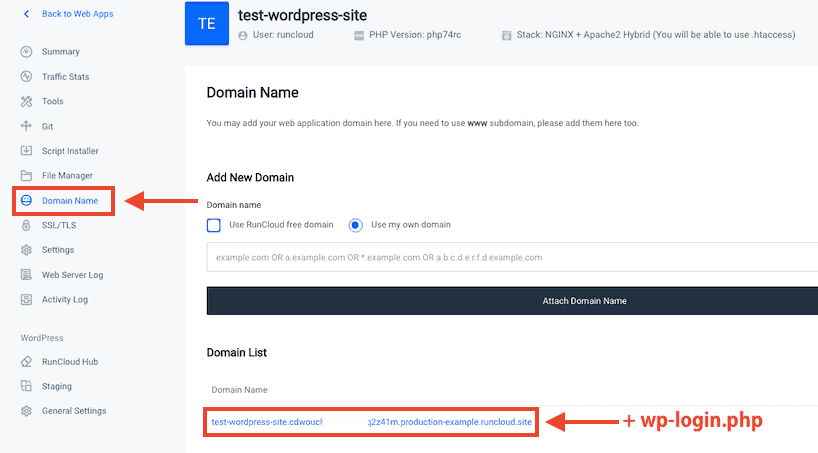Open the Git branch icon
The width and height of the screenshot is (818, 453).
pos(27,127)
